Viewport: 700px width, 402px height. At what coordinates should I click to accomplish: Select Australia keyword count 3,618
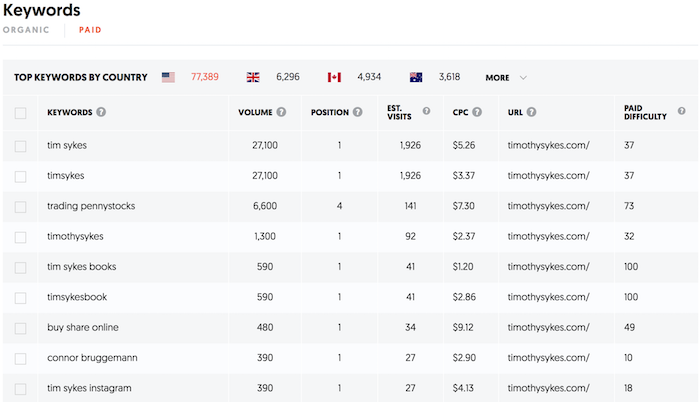tap(449, 77)
